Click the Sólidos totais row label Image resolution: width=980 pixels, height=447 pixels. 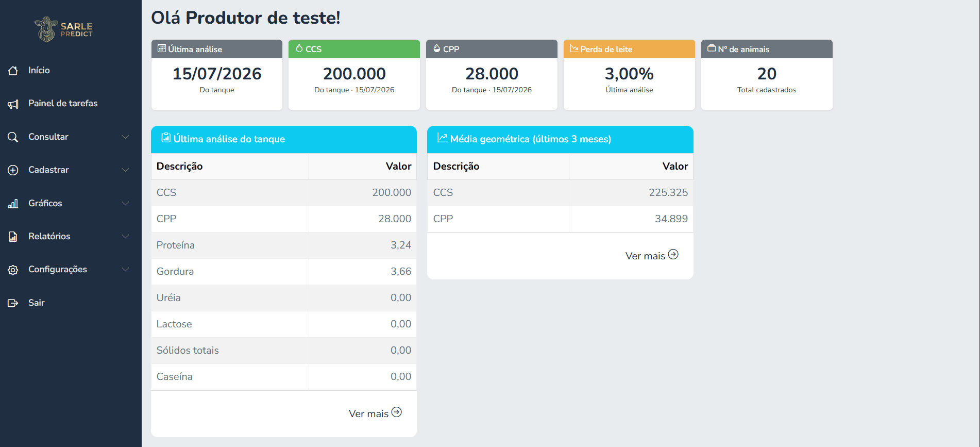pos(188,350)
